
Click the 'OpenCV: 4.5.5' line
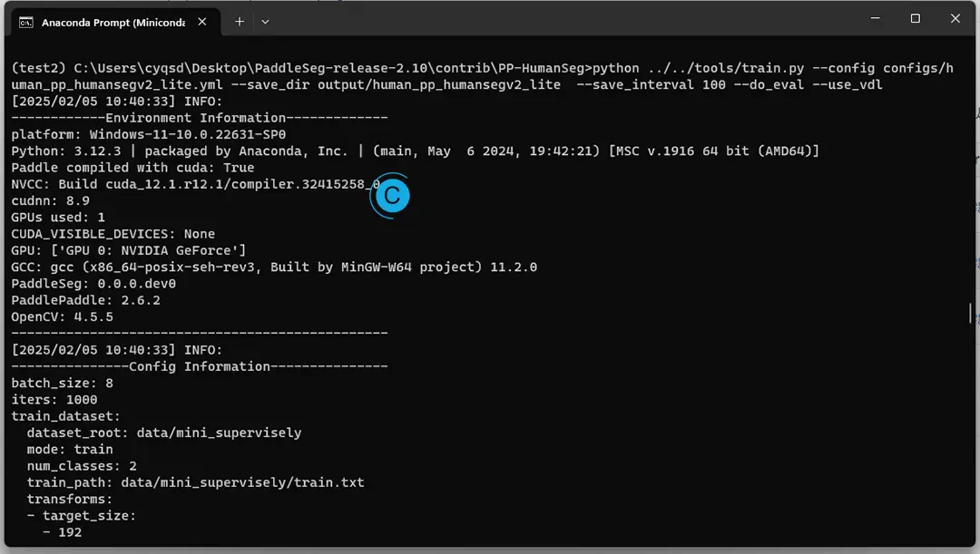[x=62, y=317]
